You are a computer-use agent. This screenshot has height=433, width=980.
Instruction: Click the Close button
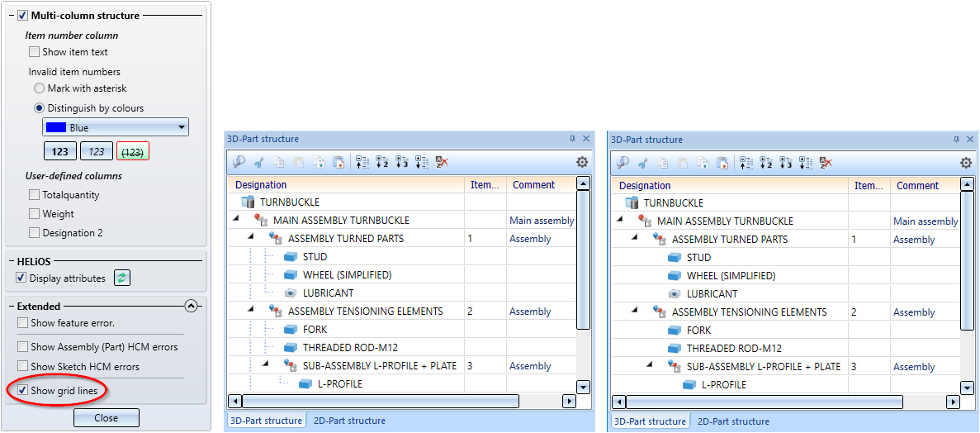(x=107, y=417)
